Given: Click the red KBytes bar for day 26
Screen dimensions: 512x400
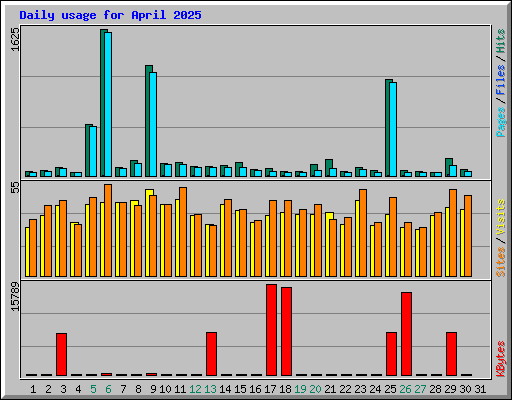Looking at the screenshot, I should pyautogui.click(x=406, y=334).
